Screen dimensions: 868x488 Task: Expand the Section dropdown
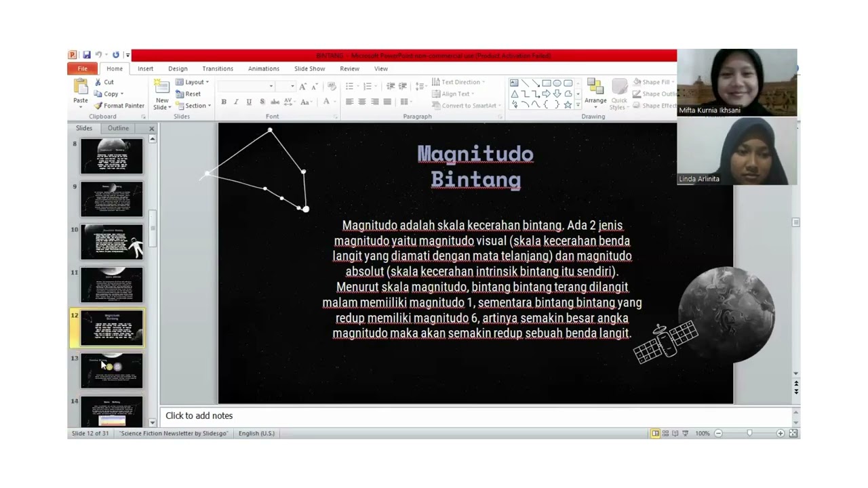click(x=193, y=106)
